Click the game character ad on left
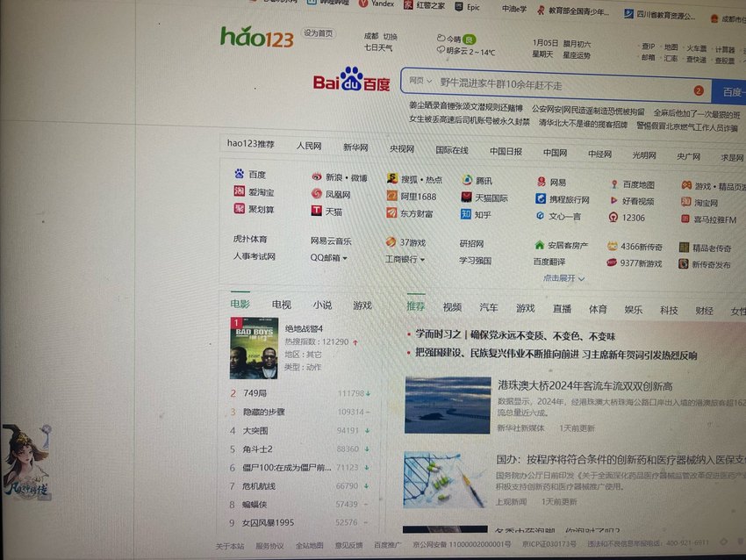 [26, 461]
